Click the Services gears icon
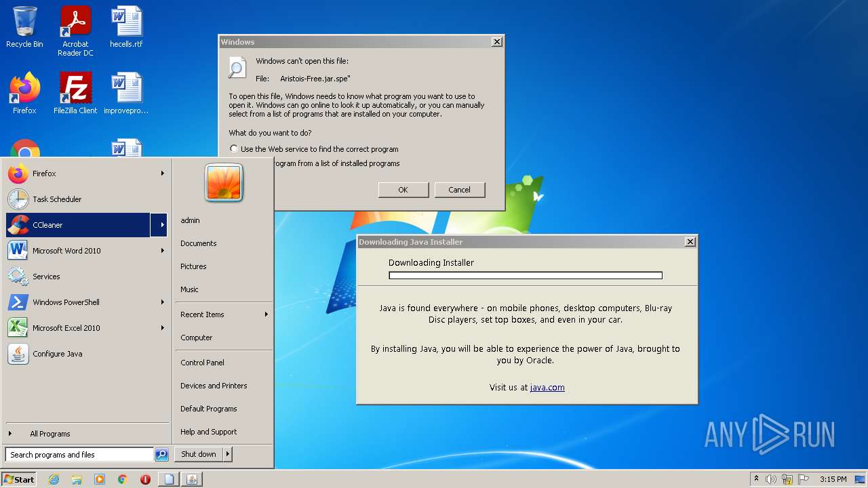868x488 pixels. click(x=18, y=277)
